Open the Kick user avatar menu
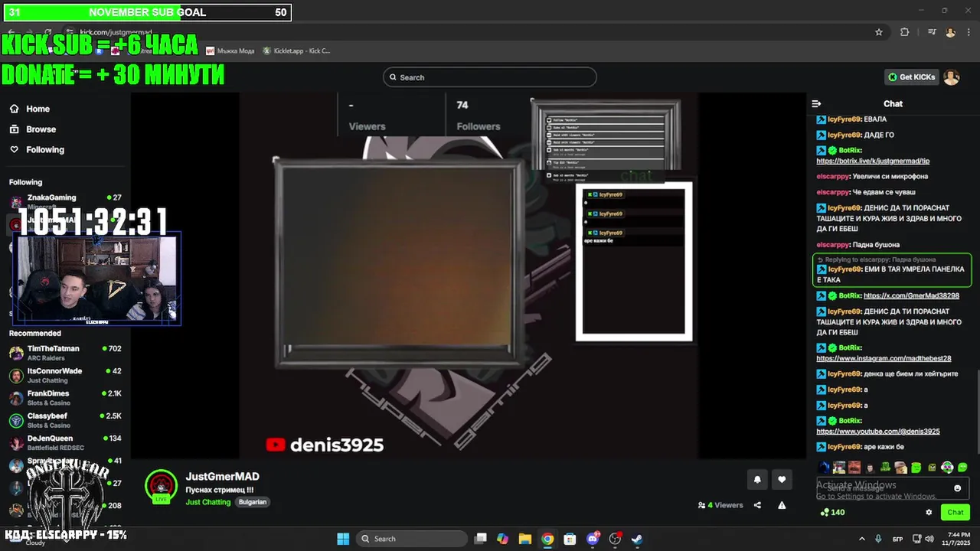The width and height of the screenshot is (980, 551). click(x=951, y=77)
